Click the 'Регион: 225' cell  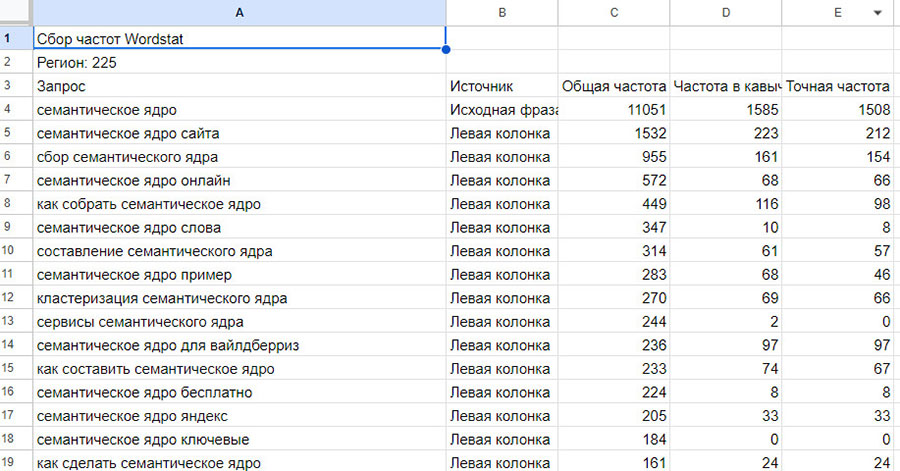coord(239,63)
